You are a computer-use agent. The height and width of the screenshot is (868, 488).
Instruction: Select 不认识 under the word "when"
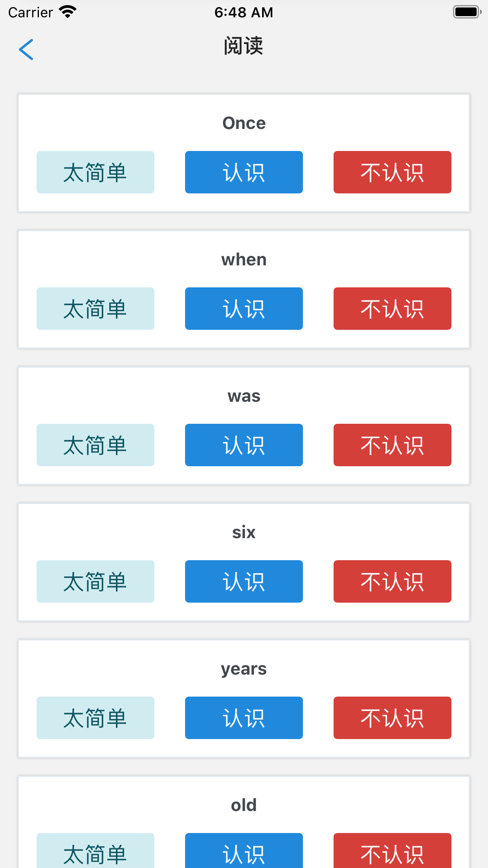pos(392,309)
